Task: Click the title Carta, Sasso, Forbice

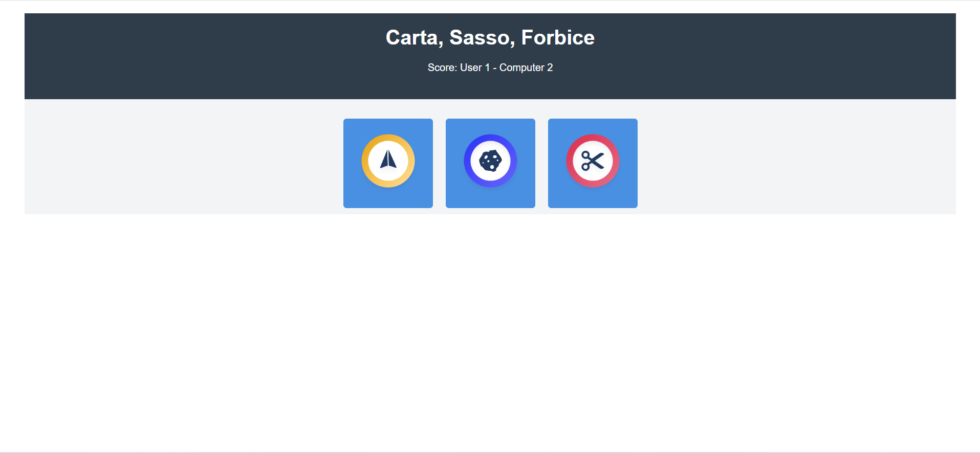Action: (x=490, y=37)
